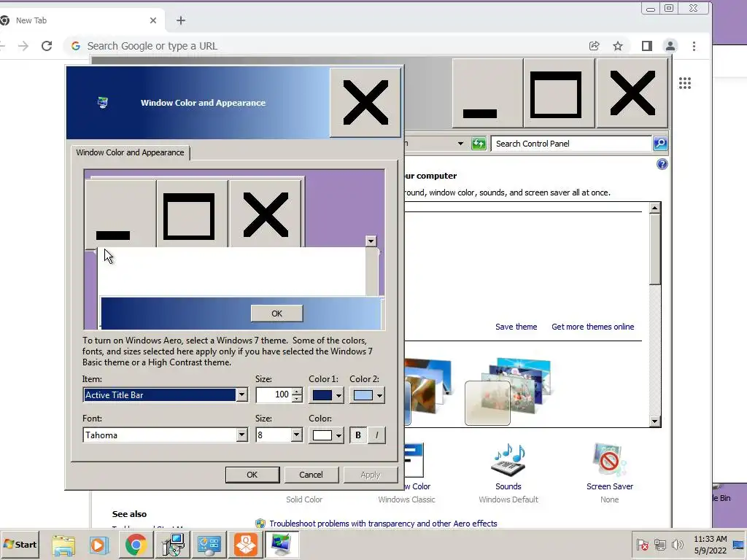Close the New Tab tab
Viewport: 747px width, 560px height.
153,20
